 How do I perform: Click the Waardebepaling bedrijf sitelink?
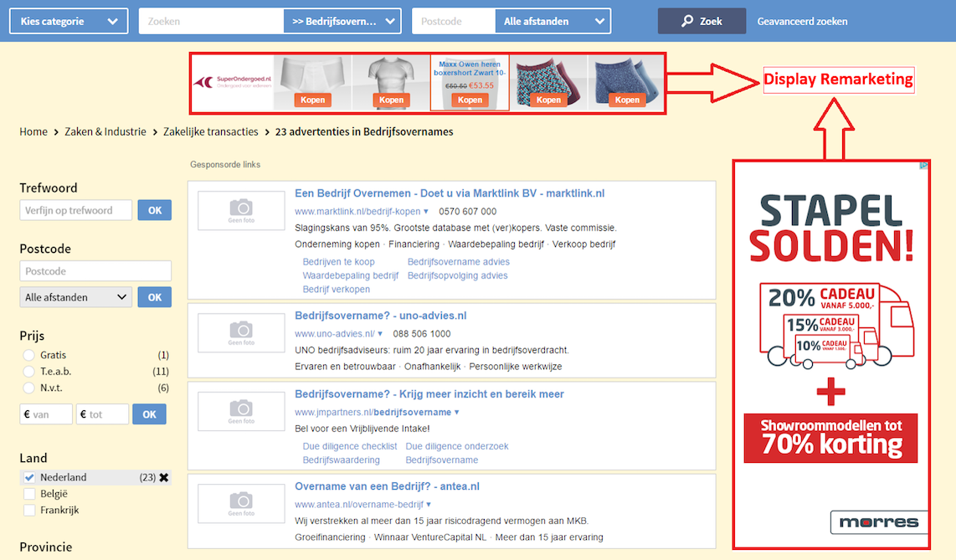(351, 275)
